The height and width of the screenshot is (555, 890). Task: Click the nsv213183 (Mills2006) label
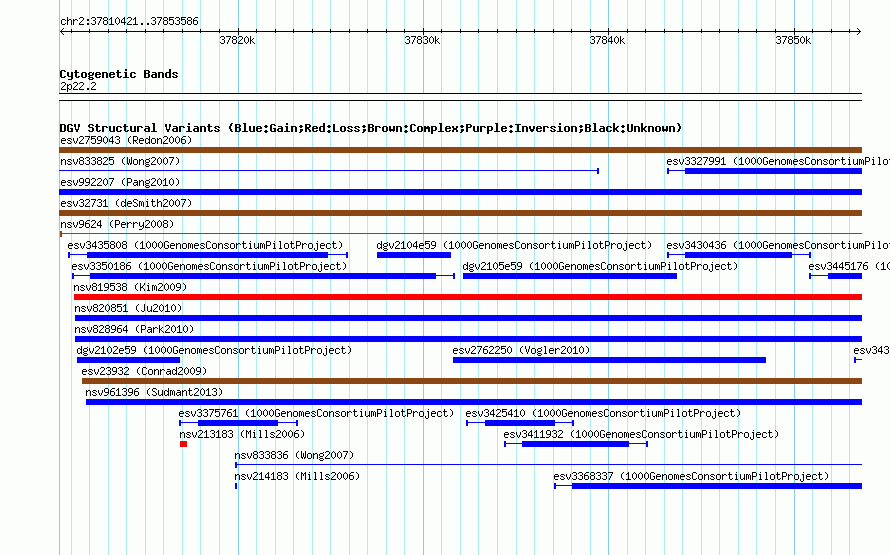click(x=242, y=434)
